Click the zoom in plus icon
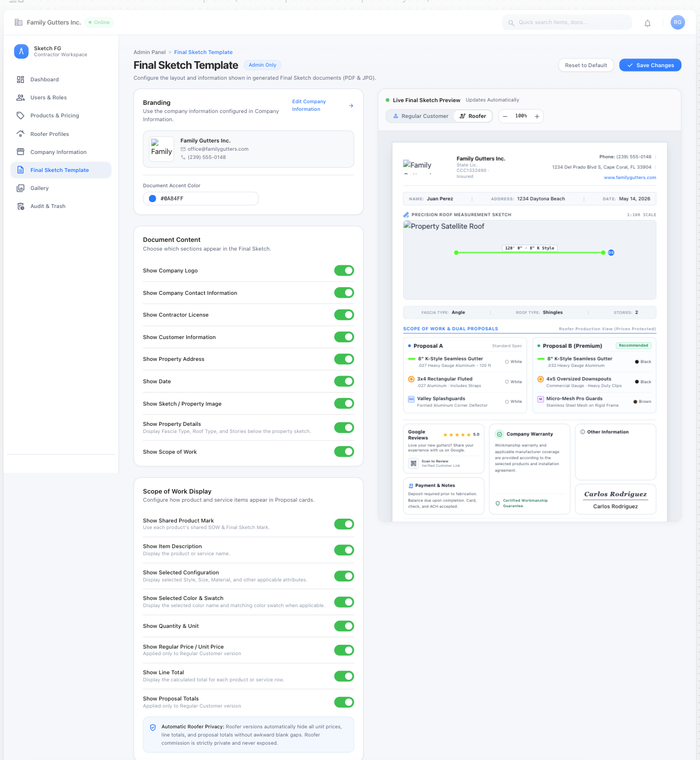 537,116
